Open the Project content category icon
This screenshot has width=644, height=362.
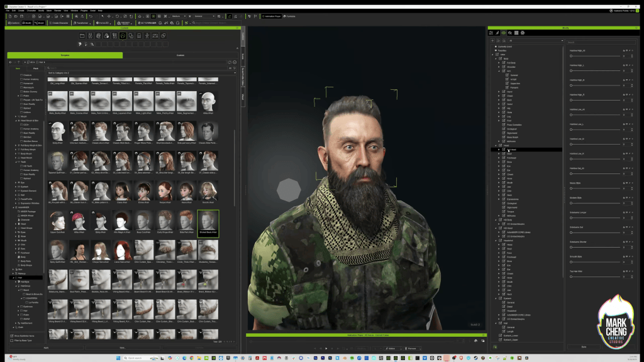click(82, 36)
